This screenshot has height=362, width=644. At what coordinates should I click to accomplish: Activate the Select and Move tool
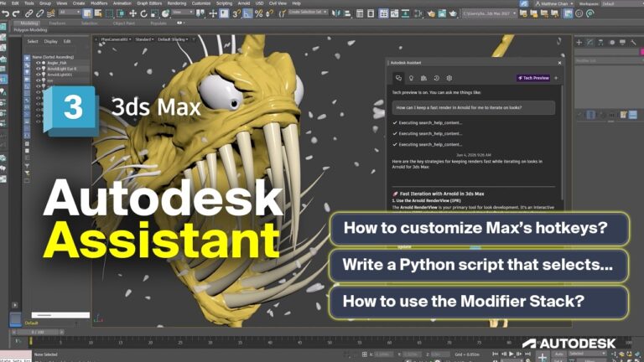coord(132,13)
